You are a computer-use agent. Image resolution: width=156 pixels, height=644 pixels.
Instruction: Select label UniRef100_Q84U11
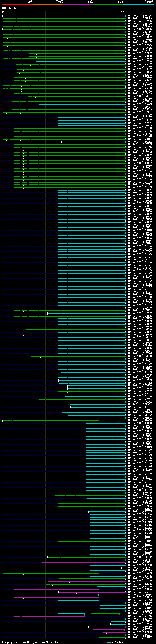point(140,541)
